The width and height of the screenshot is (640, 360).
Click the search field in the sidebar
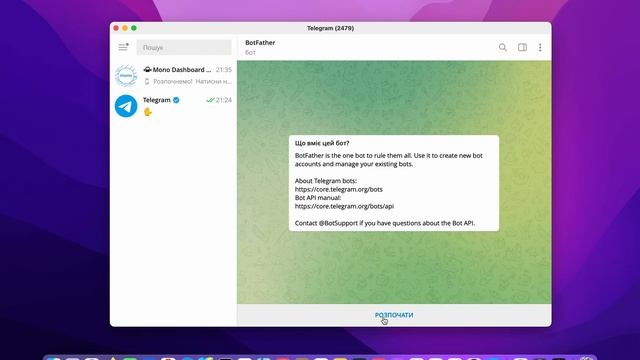tap(184, 47)
